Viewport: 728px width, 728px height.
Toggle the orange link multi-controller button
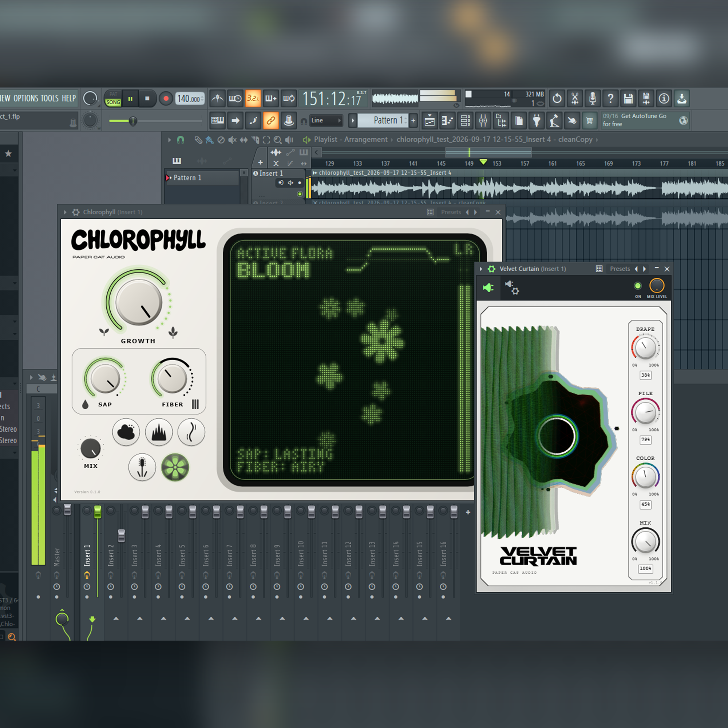271,120
